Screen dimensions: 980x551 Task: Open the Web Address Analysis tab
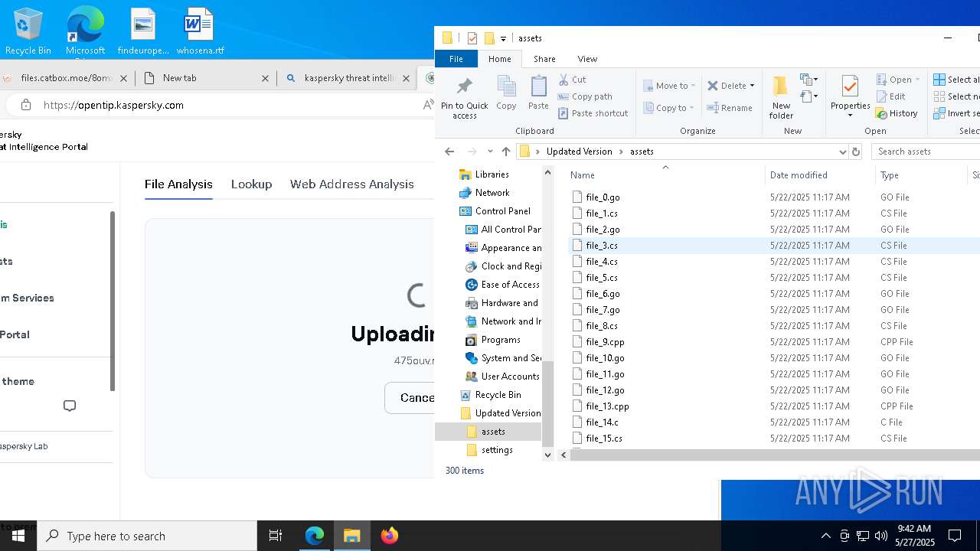351,184
